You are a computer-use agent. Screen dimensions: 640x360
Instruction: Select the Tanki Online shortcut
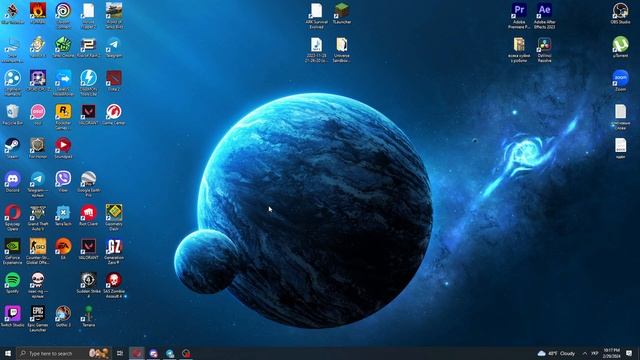pos(63,47)
